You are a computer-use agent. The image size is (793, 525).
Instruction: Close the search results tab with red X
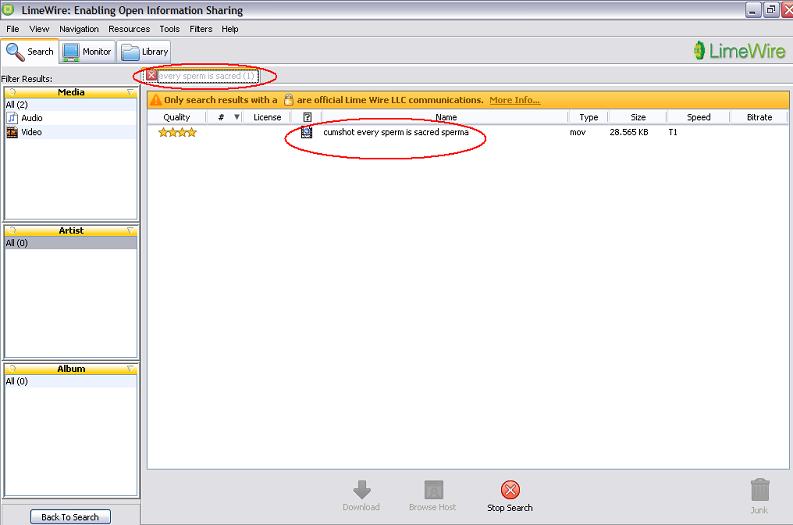[151, 75]
